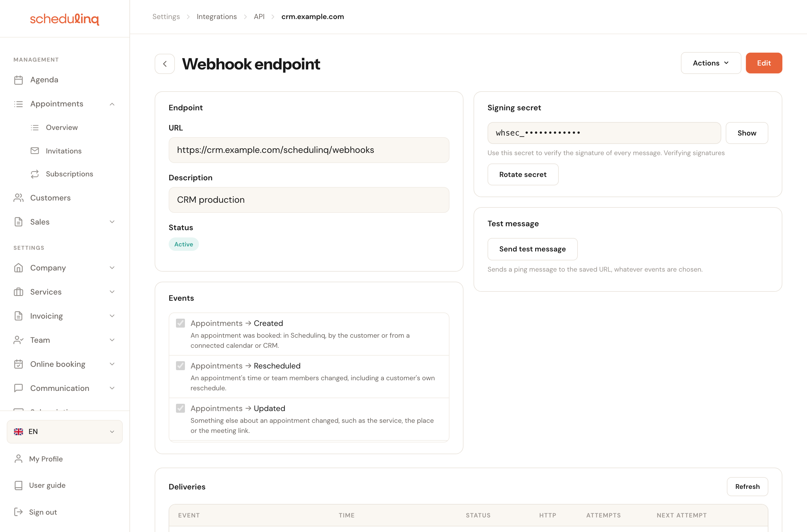The image size is (807, 532).
Task: Click the Sign out arrow icon
Action: click(x=18, y=512)
